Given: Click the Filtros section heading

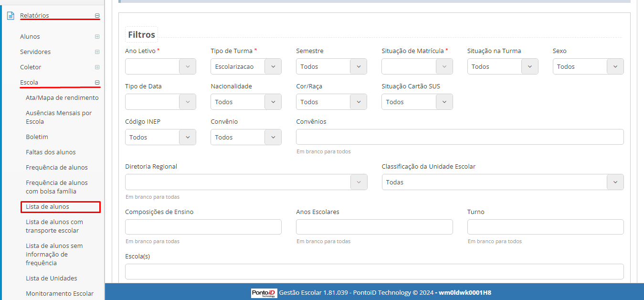Looking at the screenshot, I should coord(142,35).
